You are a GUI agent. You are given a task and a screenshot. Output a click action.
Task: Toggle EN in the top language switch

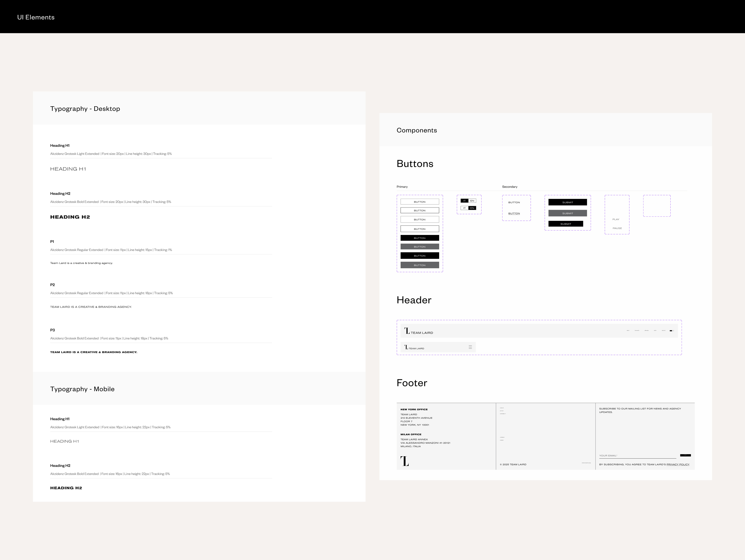coord(472,201)
